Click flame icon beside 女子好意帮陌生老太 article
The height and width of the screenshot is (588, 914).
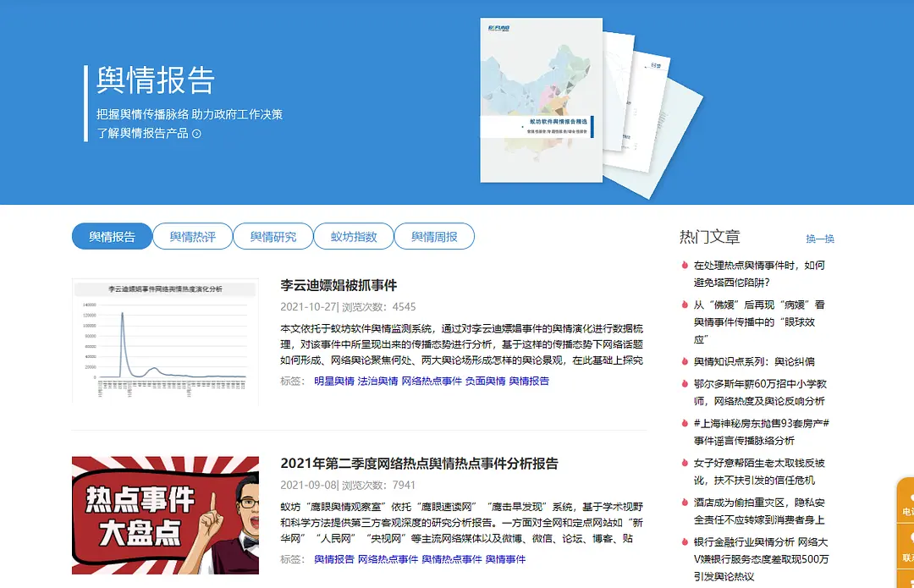[685, 463]
